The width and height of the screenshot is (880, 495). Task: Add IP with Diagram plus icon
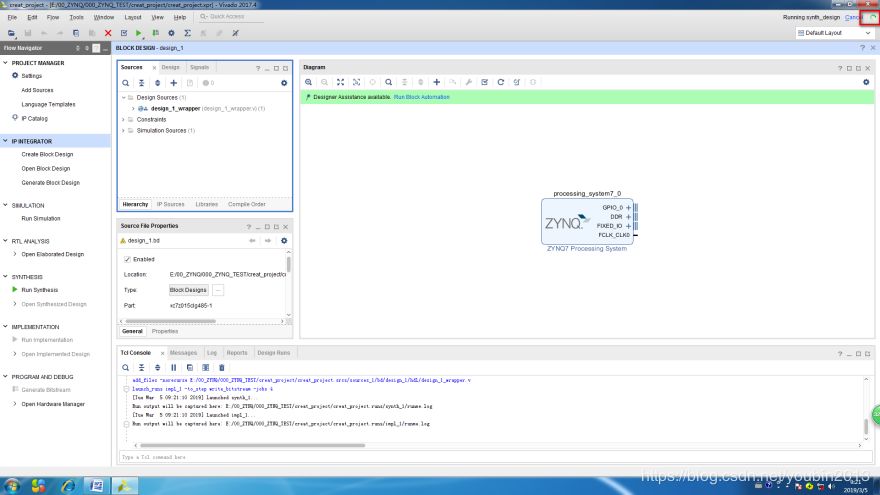[x=437, y=82]
